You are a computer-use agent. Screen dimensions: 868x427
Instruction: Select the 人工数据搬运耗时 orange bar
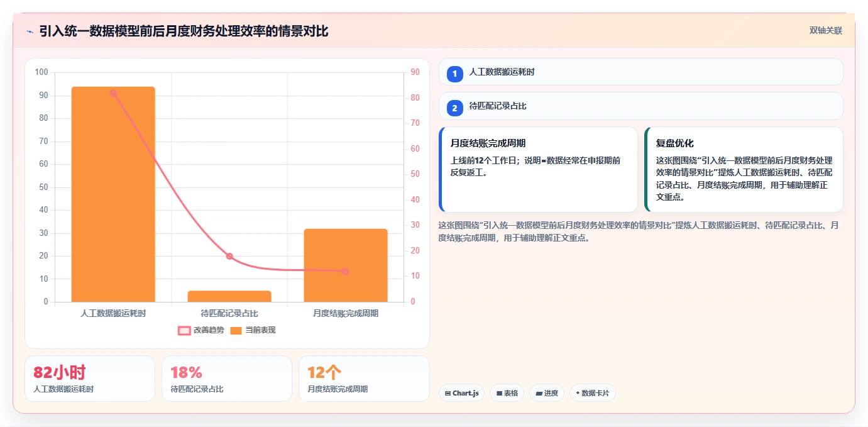[113, 194]
